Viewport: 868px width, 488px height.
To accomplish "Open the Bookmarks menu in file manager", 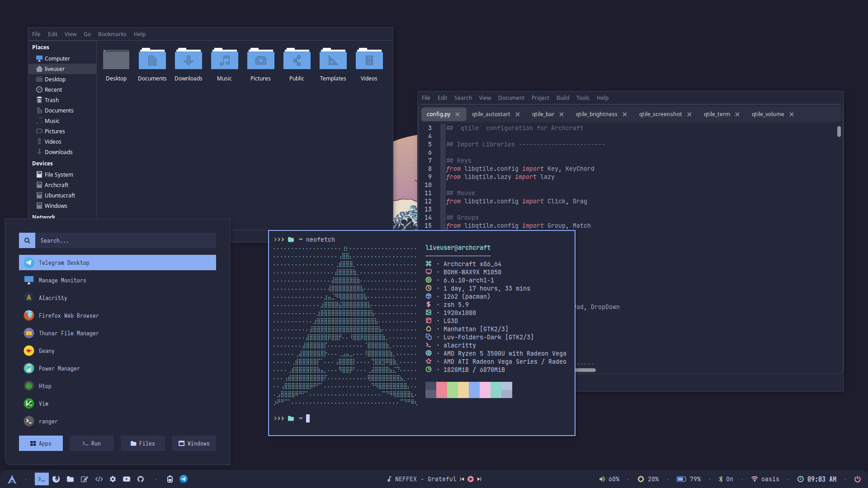I will (112, 34).
